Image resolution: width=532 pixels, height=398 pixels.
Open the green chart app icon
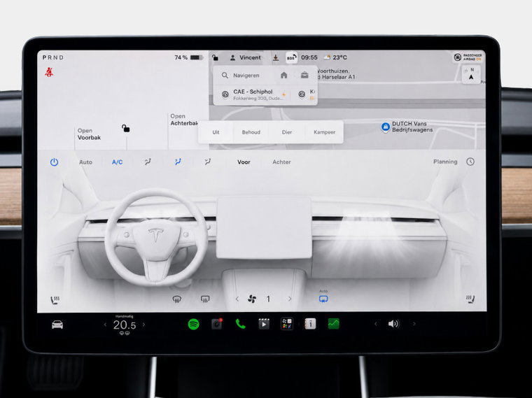click(x=333, y=324)
